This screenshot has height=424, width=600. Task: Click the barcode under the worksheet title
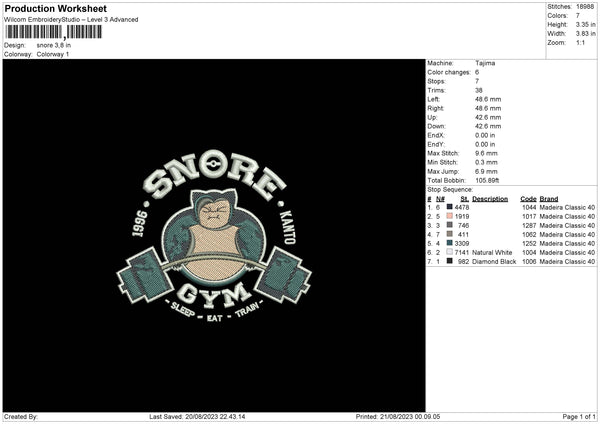[54, 32]
